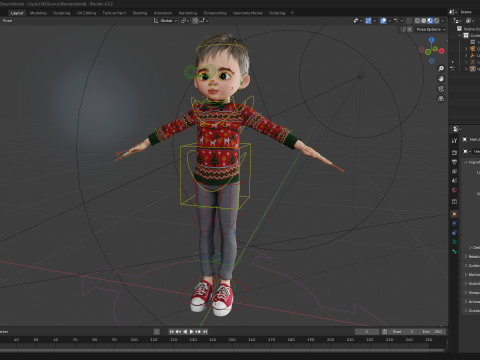Click the current frame number field
480x360 pixels.
[367, 332]
